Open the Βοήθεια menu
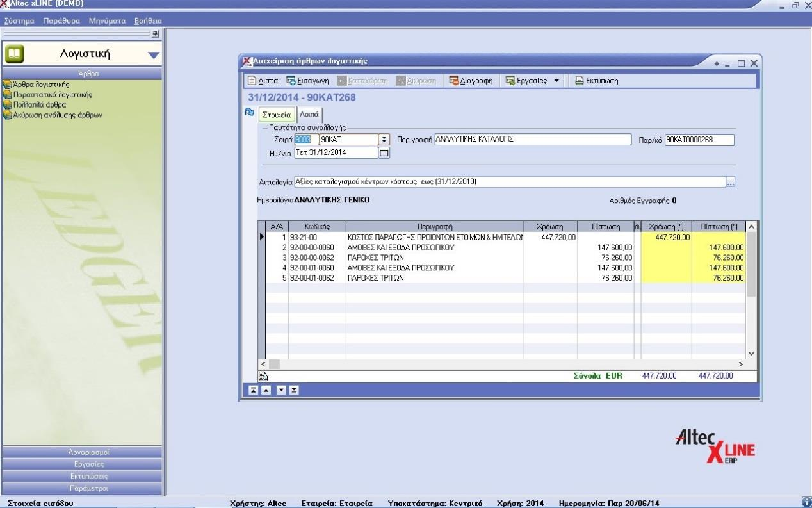The width and height of the screenshot is (812, 508). coord(148,20)
